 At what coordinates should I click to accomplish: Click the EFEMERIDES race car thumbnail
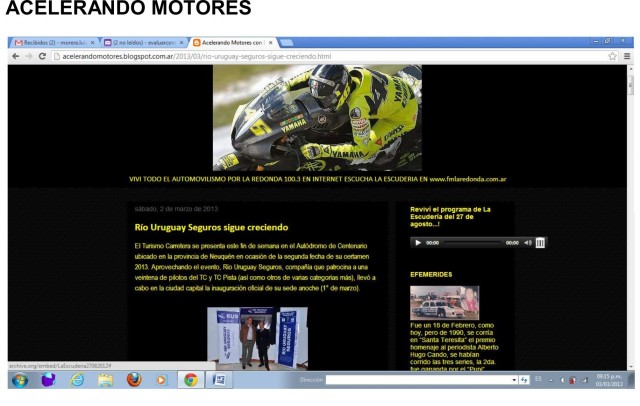444,302
